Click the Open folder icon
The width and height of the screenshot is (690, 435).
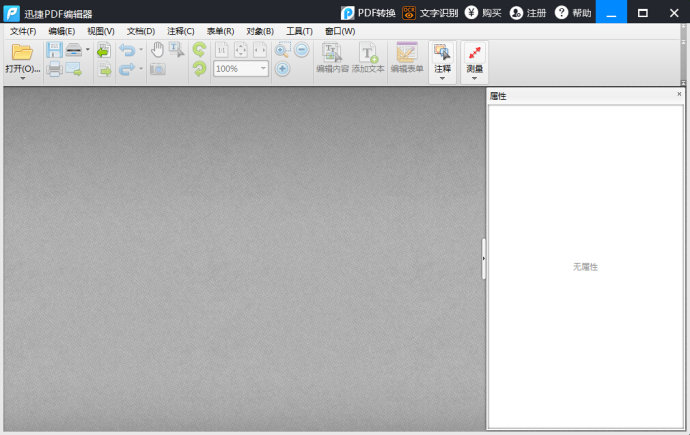[22, 52]
